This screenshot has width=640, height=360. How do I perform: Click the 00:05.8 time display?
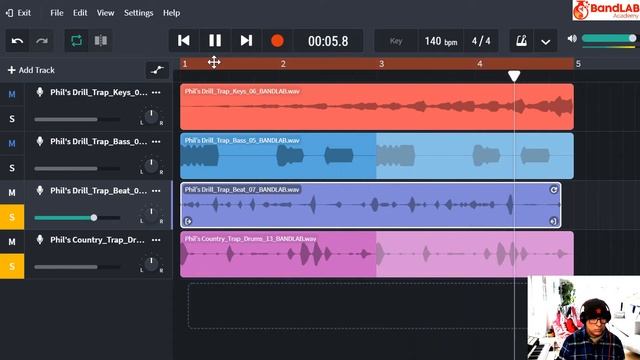point(328,41)
